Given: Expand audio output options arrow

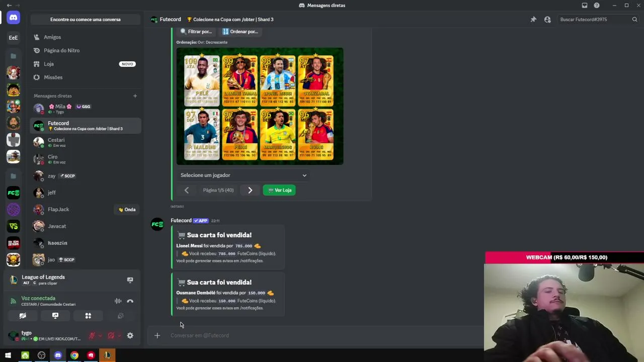Looking at the screenshot, I should 119,336.
